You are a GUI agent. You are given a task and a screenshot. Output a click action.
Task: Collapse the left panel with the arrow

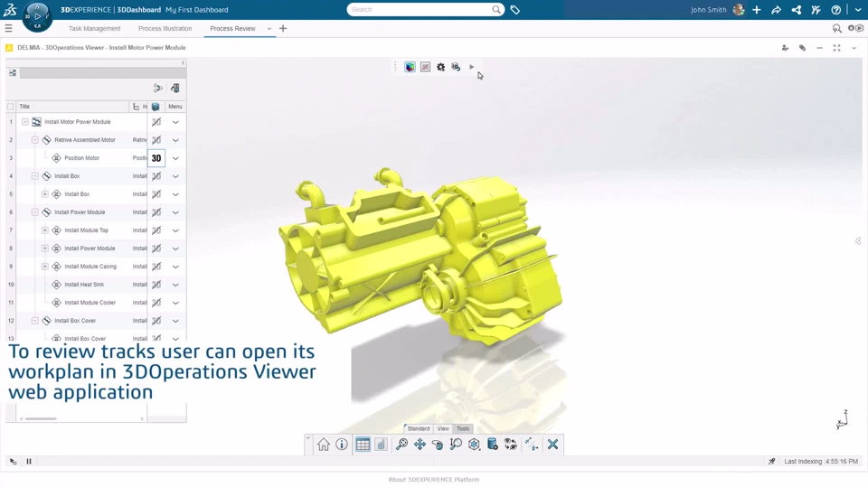click(183, 63)
